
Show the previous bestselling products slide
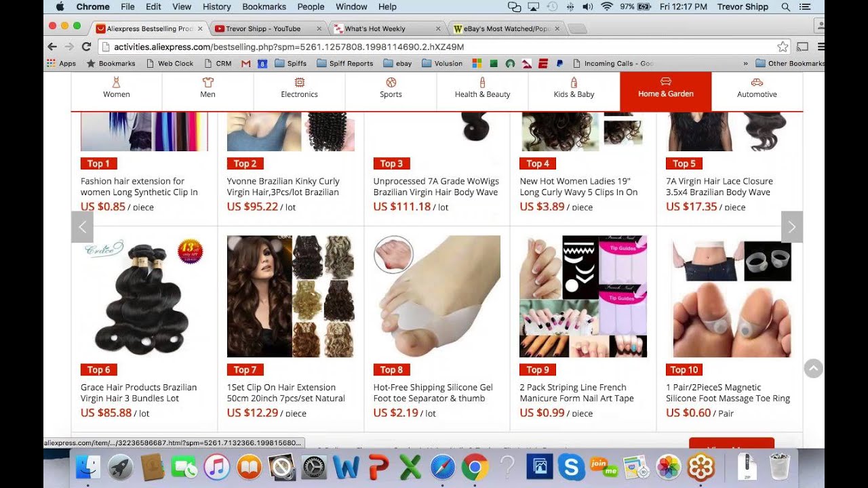82,227
